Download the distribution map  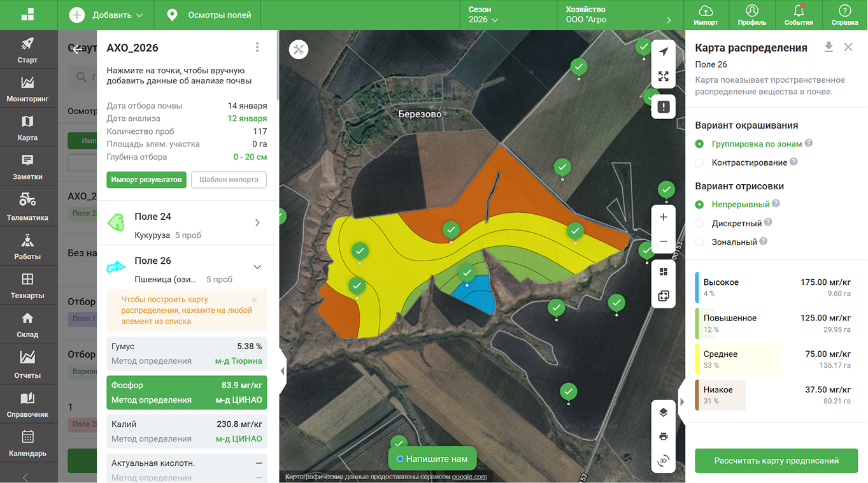(x=829, y=47)
